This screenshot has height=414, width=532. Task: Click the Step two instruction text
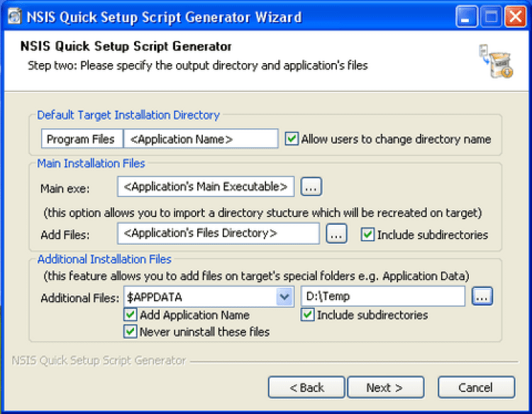click(198, 65)
